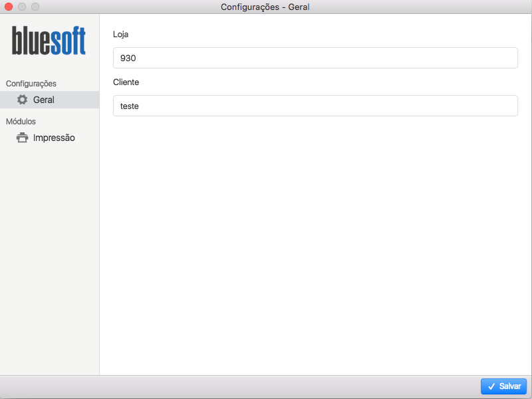
Task: Click the gear icon beside Geral
Action: click(x=23, y=100)
